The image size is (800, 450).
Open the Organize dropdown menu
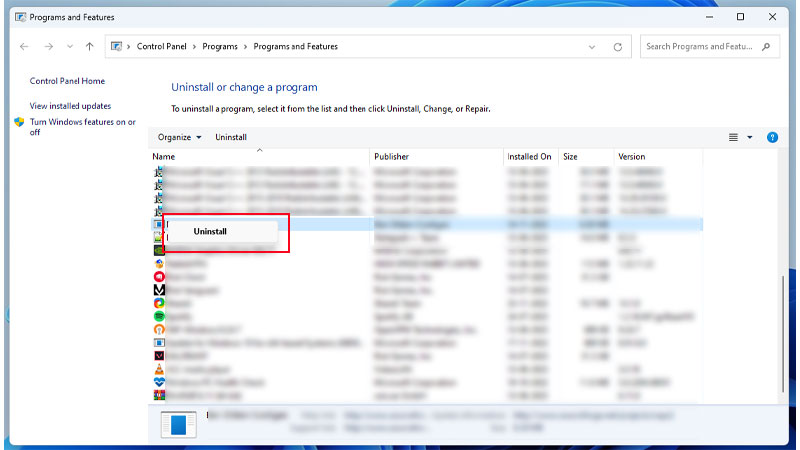click(179, 137)
